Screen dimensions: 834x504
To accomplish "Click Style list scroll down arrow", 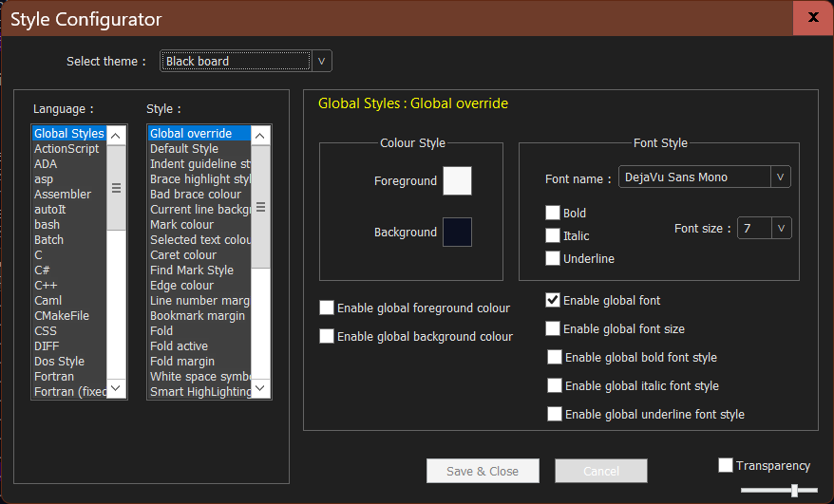I will pyautogui.click(x=260, y=388).
